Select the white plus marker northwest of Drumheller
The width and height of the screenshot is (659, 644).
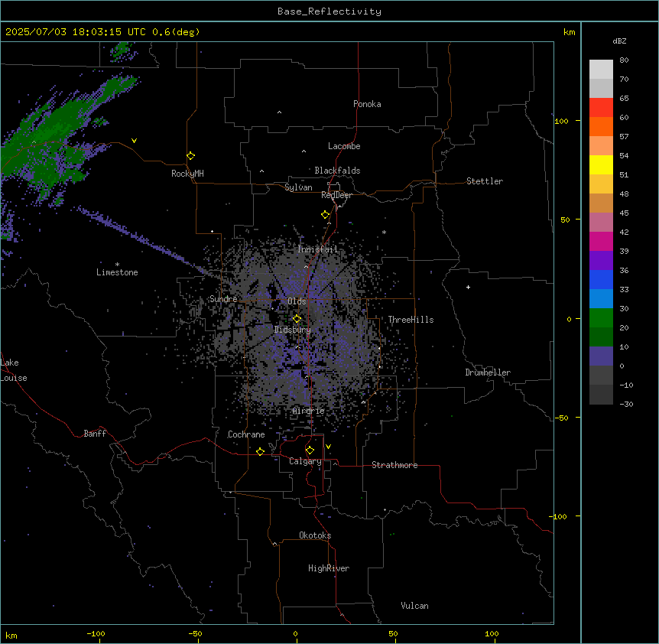tap(468, 287)
